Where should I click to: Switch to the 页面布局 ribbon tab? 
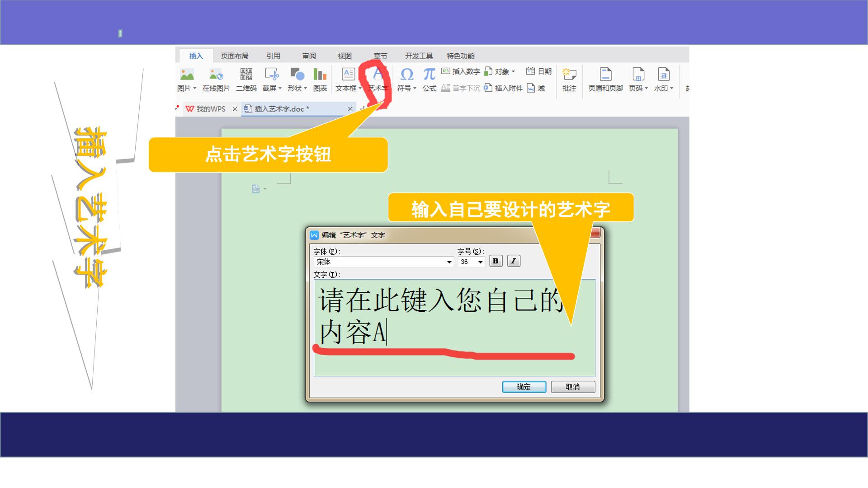(x=235, y=56)
